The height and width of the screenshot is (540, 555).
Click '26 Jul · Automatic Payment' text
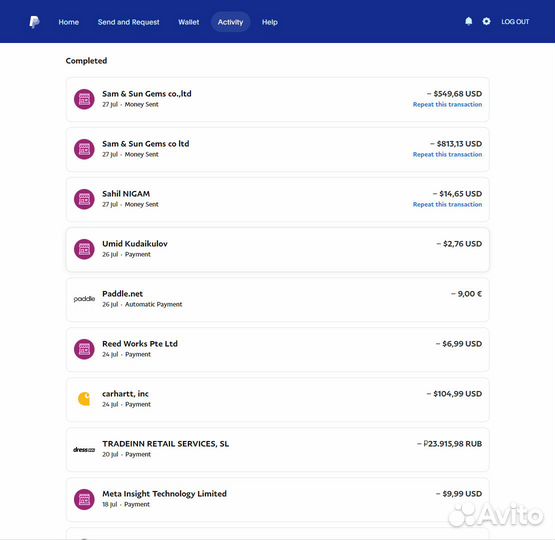142,304
